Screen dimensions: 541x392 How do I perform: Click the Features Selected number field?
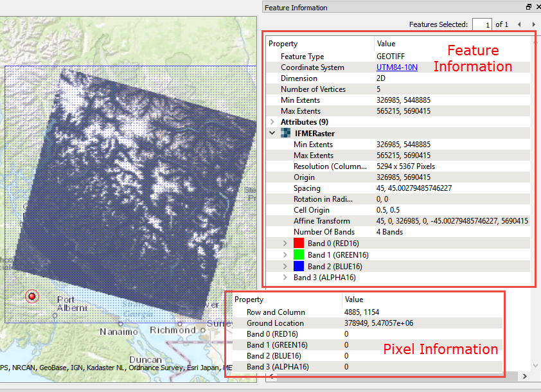(x=482, y=24)
